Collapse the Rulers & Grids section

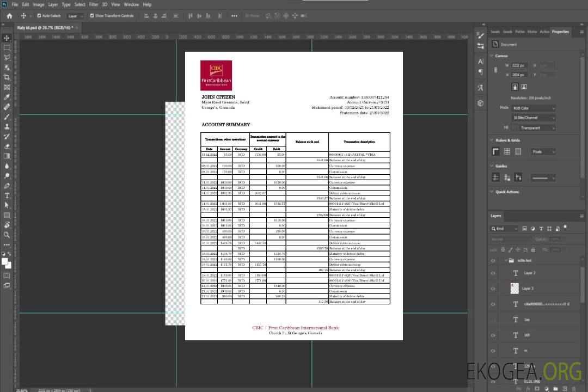click(x=492, y=140)
